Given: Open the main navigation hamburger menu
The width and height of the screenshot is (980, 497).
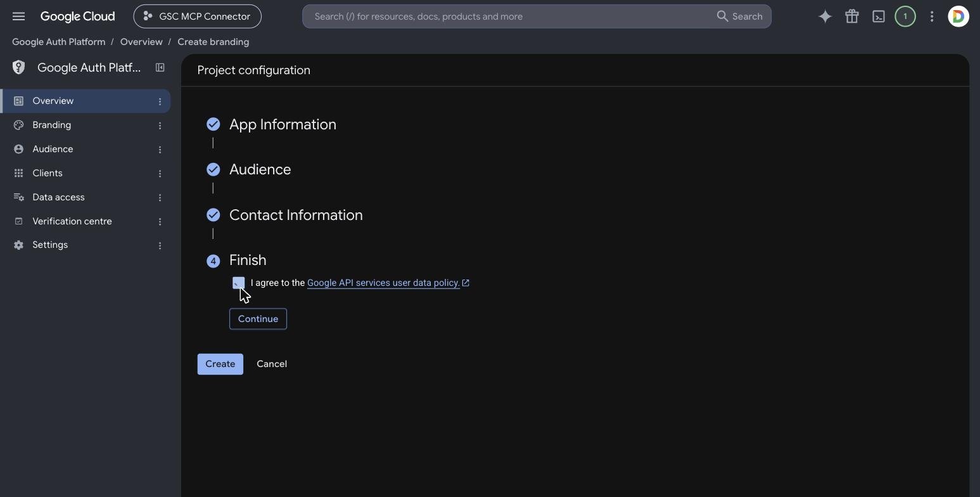Looking at the screenshot, I should click(18, 16).
